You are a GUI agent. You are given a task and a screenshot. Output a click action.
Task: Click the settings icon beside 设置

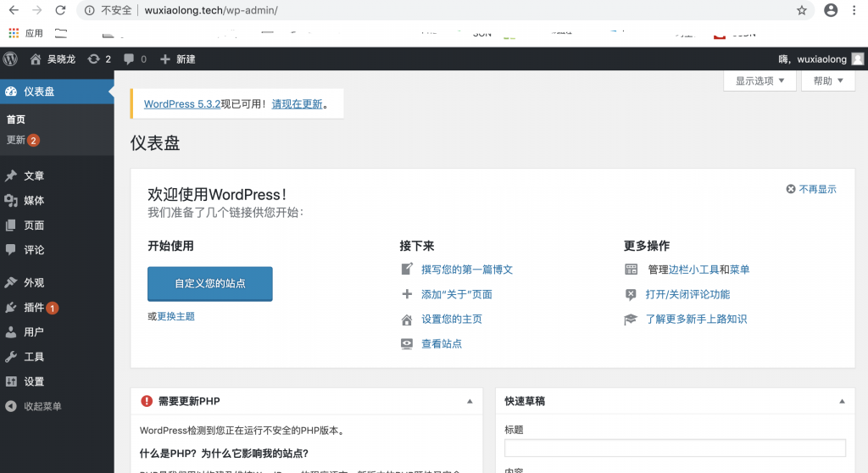tap(11, 381)
